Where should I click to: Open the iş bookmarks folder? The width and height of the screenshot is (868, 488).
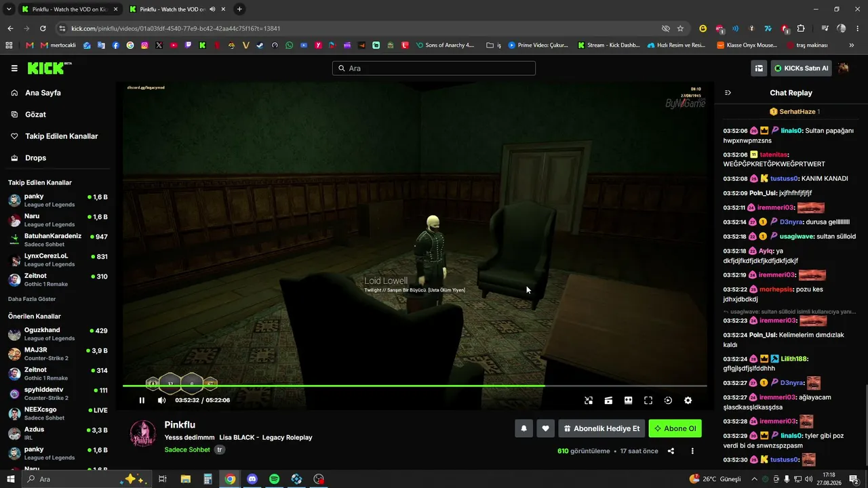tap(494, 45)
